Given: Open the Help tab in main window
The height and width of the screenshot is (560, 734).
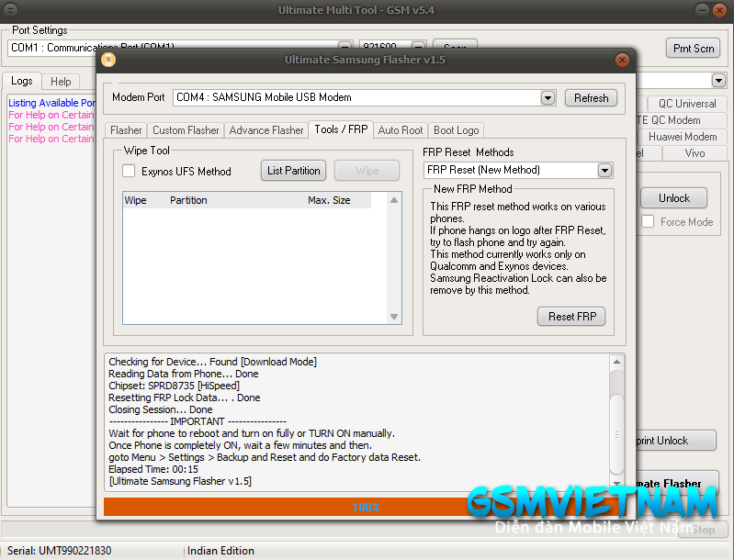Looking at the screenshot, I should [x=61, y=82].
